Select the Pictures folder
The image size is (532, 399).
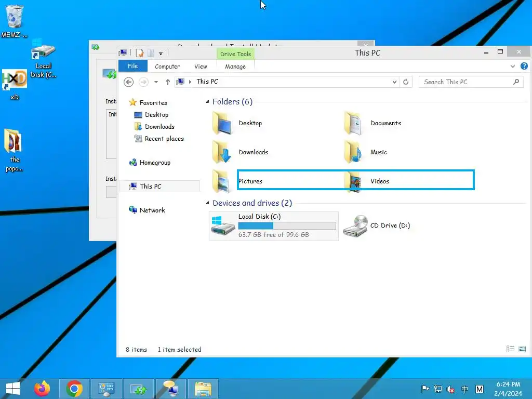237,181
